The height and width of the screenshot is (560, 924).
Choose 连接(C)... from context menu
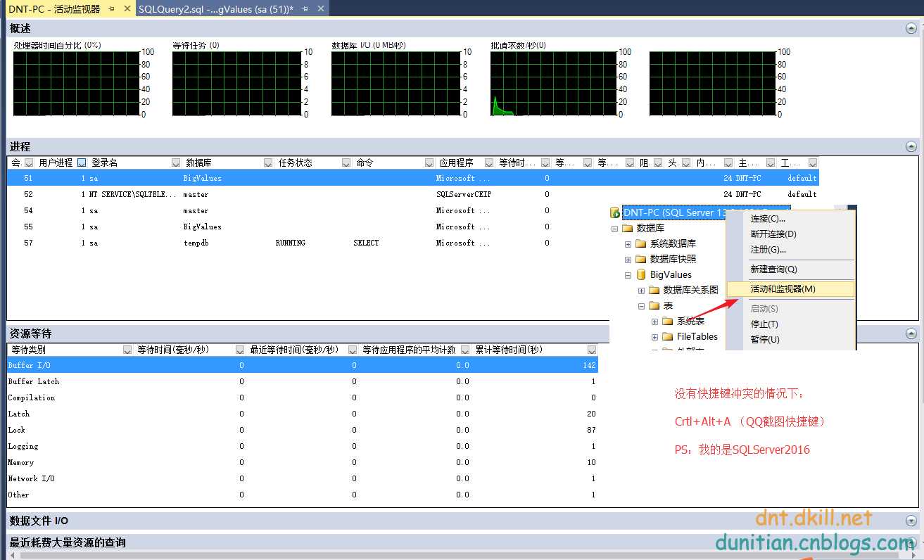point(790,219)
